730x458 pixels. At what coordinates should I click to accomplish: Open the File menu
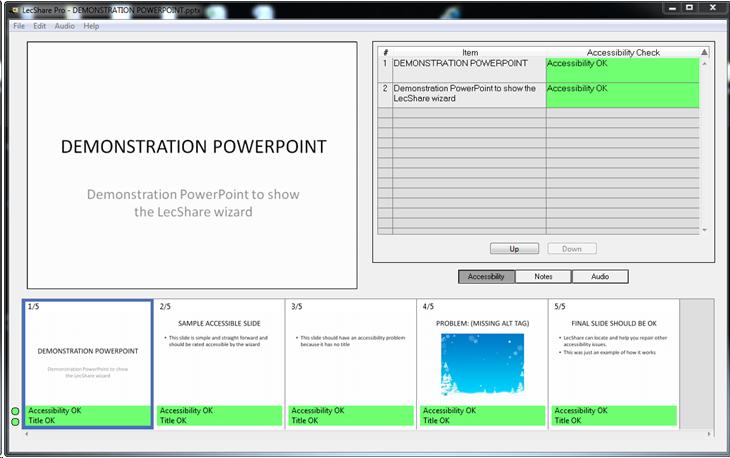[19, 26]
